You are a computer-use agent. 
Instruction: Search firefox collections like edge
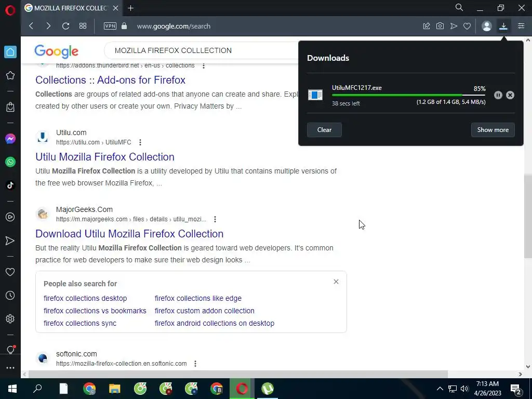coord(198,298)
